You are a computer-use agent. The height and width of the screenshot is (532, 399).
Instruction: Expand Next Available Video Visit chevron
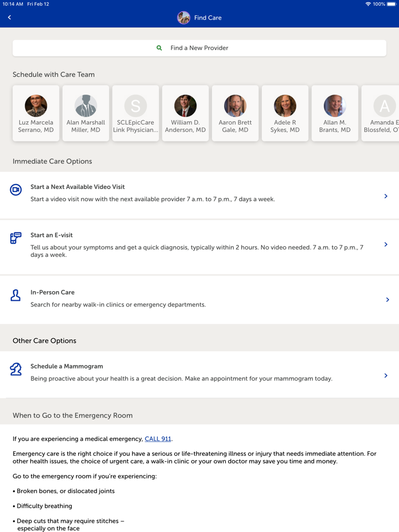pos(386,196)
